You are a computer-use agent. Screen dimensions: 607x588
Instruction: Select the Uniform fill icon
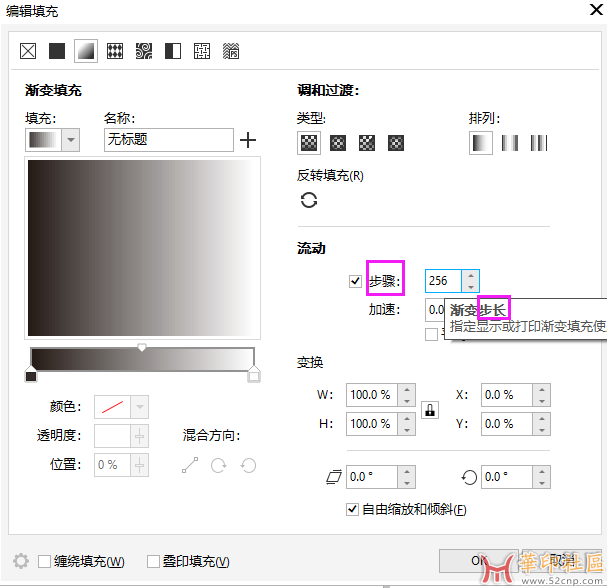[57, 51]
